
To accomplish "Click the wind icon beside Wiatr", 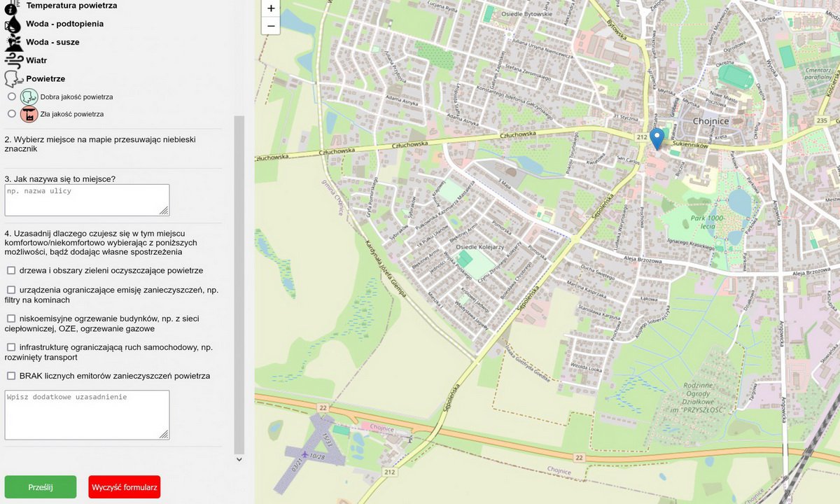I will click(x=13, y=60).
